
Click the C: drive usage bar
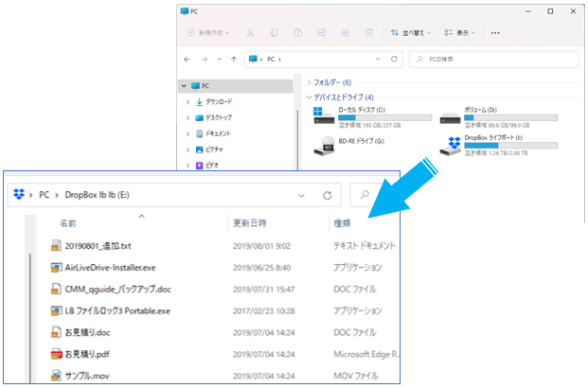(384, 117)
